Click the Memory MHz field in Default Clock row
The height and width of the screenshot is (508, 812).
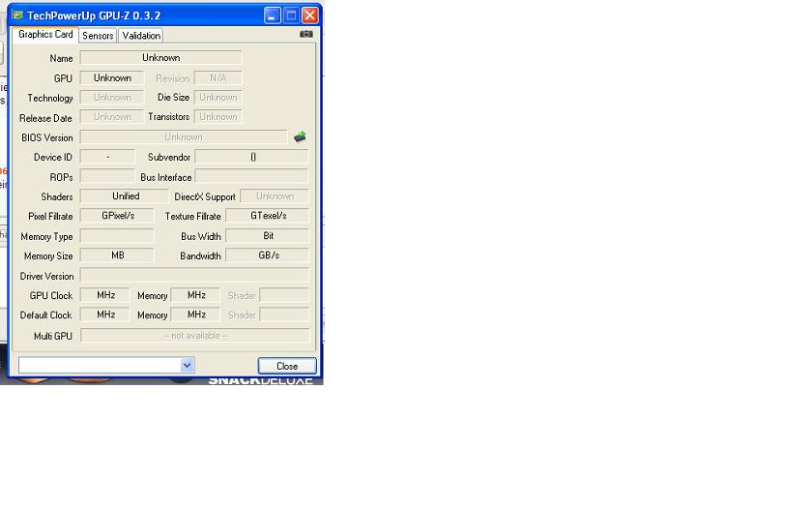coord(195,314)
